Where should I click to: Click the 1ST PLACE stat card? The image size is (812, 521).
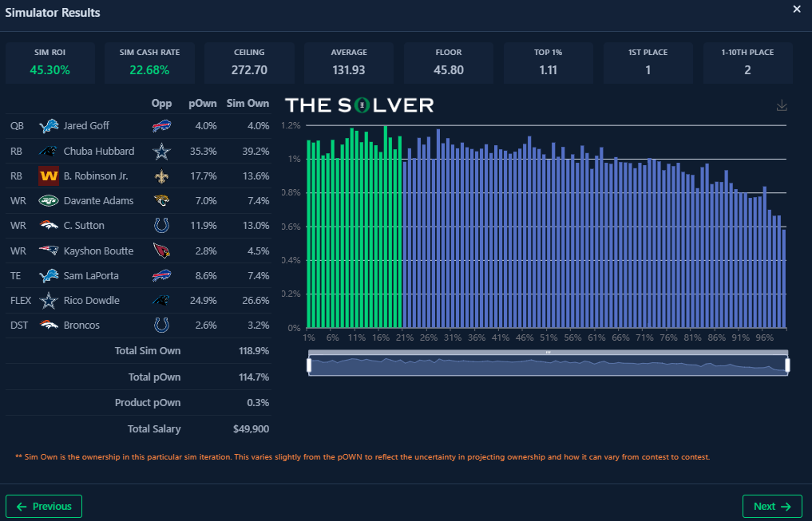(x=648, y=63)
